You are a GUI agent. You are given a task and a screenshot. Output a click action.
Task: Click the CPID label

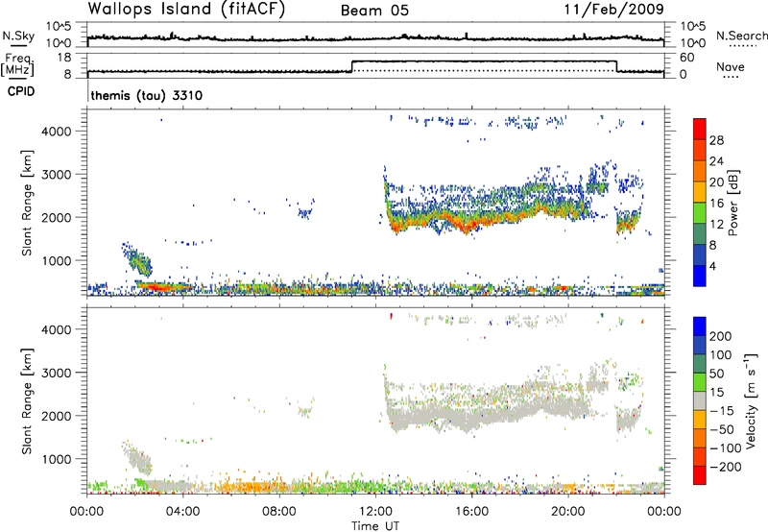tap(21, 91)
